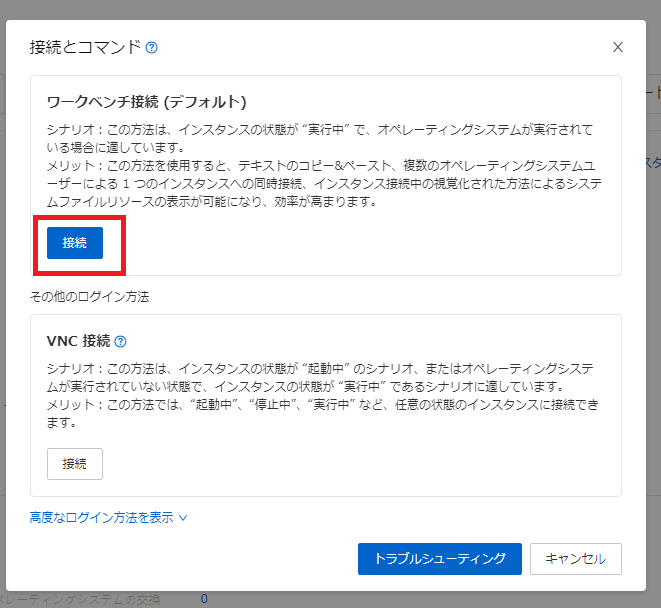Select the その他のログイン方法 label

[x=89, y=296]
